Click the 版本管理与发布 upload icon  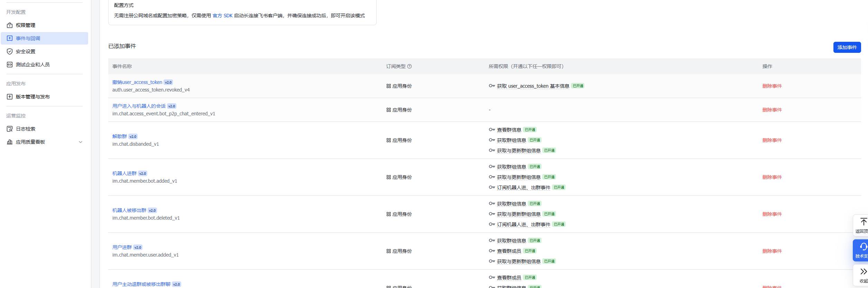click(x=10, y=97)
